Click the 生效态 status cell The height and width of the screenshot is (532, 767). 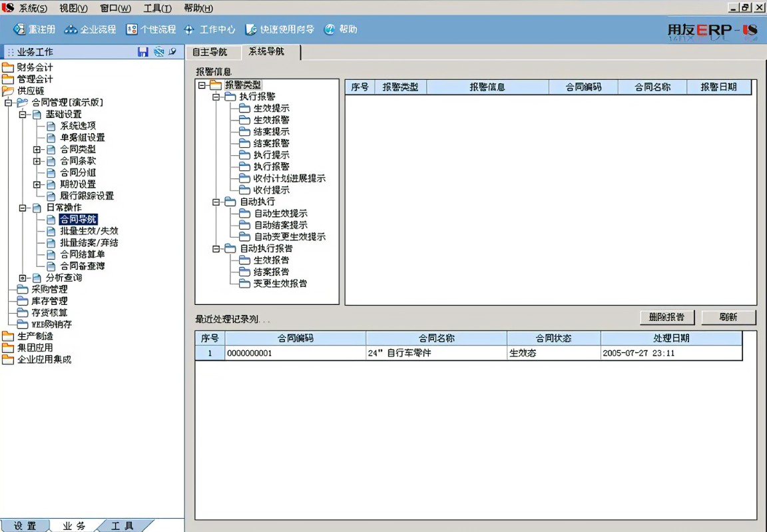(x=553, y=353)
